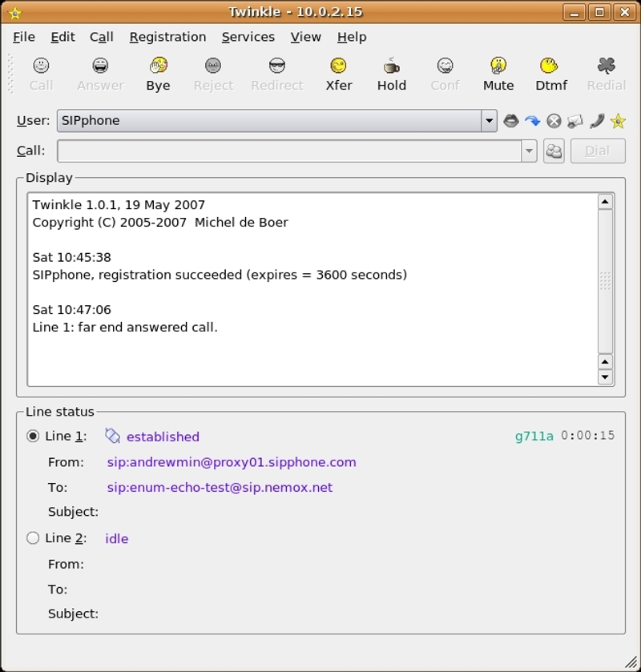641x672 pixels.
Task: Click the blue arrow call redirection icon
Action: point(533,121)
